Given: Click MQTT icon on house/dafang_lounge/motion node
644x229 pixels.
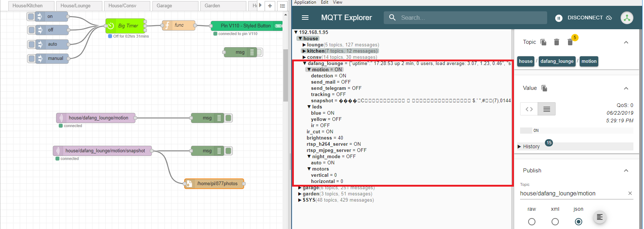Looking at the screenshot, I should point(61,118).
